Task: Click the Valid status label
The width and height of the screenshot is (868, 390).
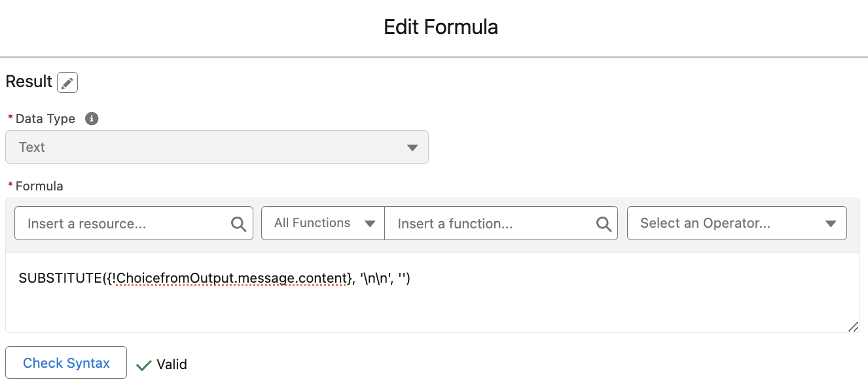Action: point(172,364)
